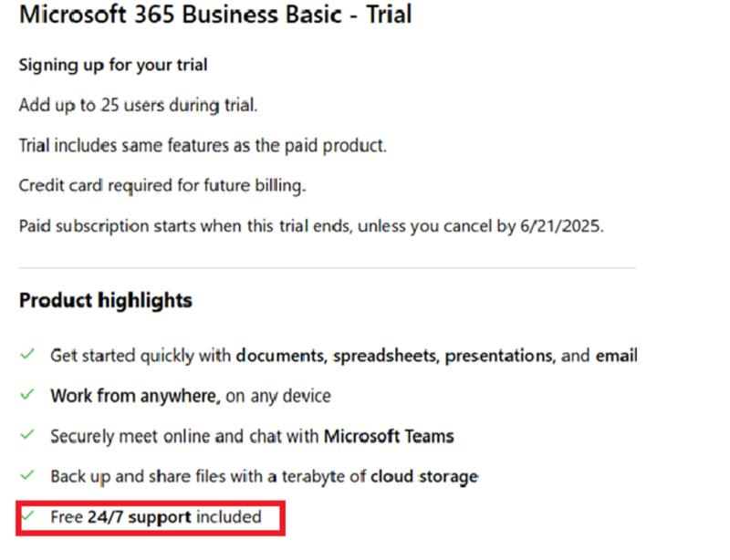Click the Microsoft 365 Business Basic - Trial title

[215, 14]
